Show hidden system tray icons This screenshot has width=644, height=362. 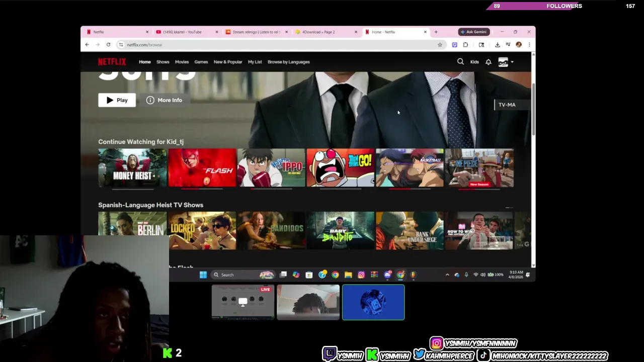click(447, 275)
